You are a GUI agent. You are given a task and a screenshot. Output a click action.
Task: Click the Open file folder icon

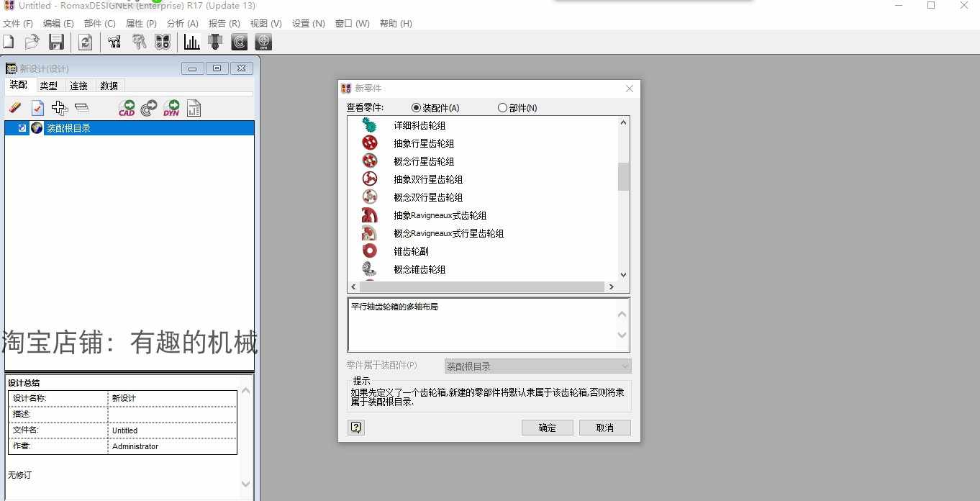32,42
